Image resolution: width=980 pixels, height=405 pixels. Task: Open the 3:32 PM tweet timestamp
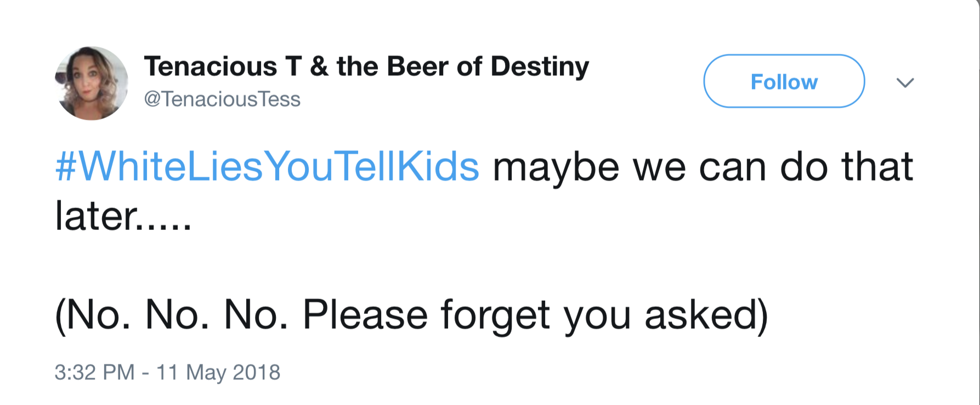pos(94,372)
